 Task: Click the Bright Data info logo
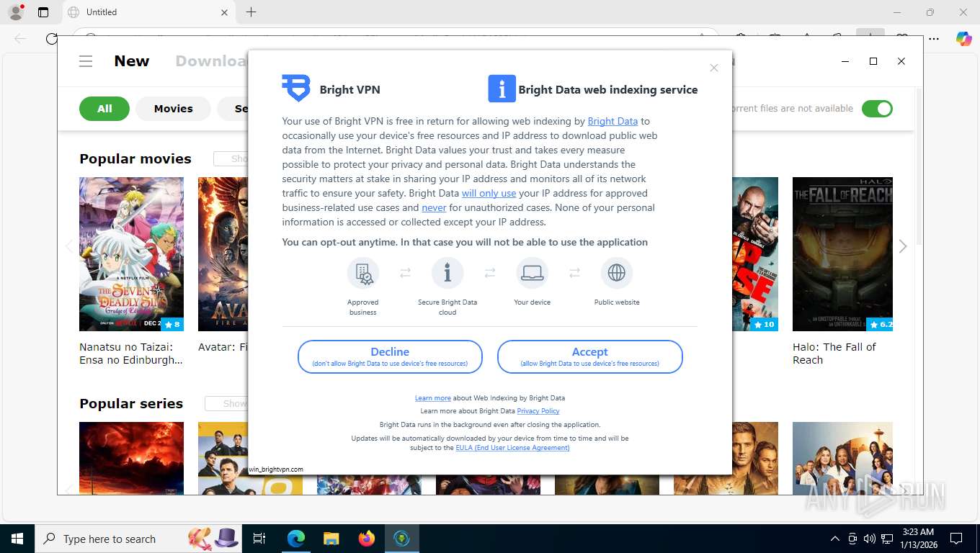[502, 89]
